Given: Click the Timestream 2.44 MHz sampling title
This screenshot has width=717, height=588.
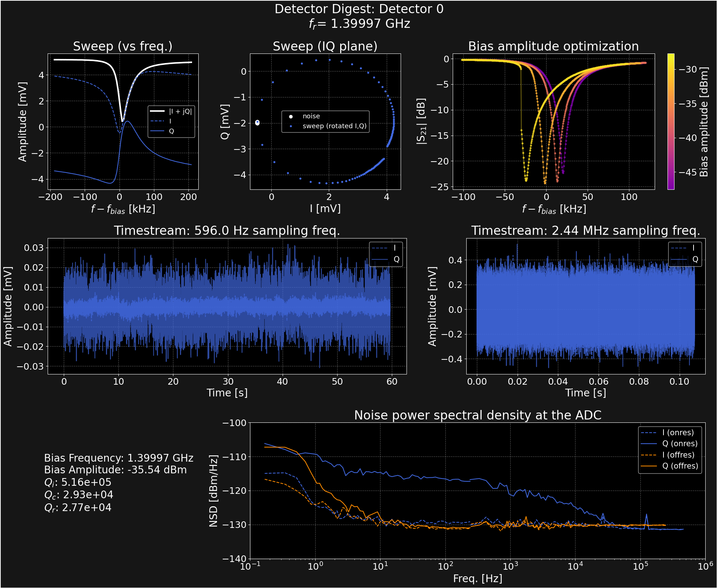Looking at the screenshot, I should (x=585, y=231).
